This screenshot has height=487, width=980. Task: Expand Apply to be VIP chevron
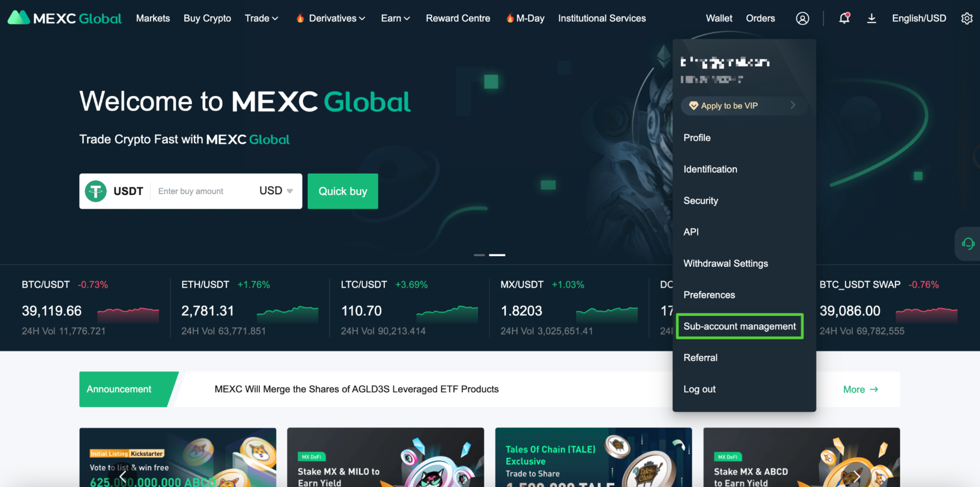pyautogui.click(x=792, y=105)
